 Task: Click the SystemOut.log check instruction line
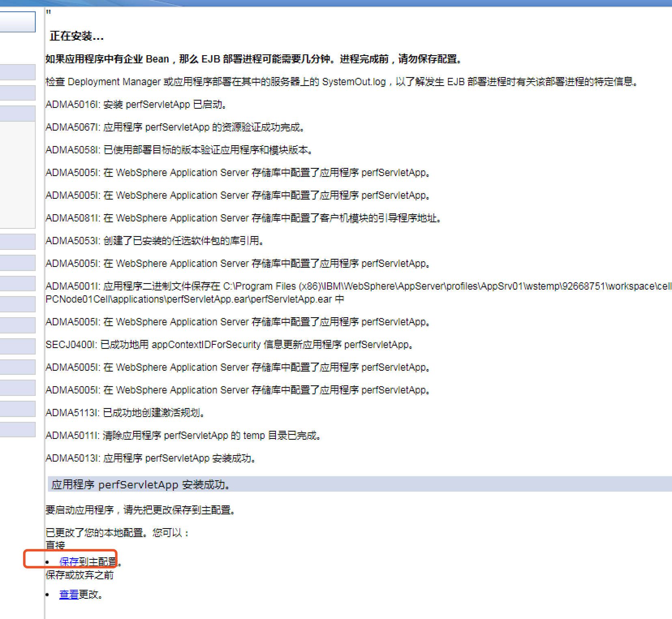[x=342, y=82]
